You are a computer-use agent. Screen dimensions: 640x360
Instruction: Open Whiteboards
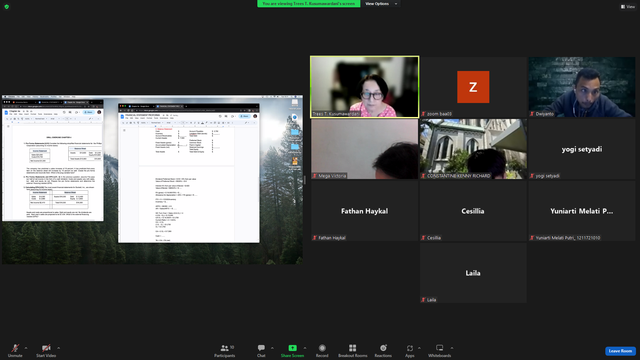point(440,350)
